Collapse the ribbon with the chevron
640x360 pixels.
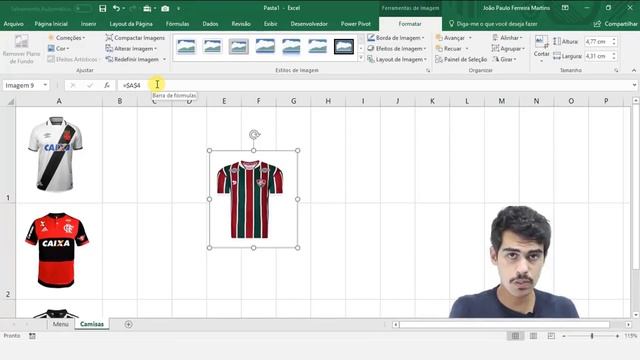pyautogui.click(x=634, y=70)
